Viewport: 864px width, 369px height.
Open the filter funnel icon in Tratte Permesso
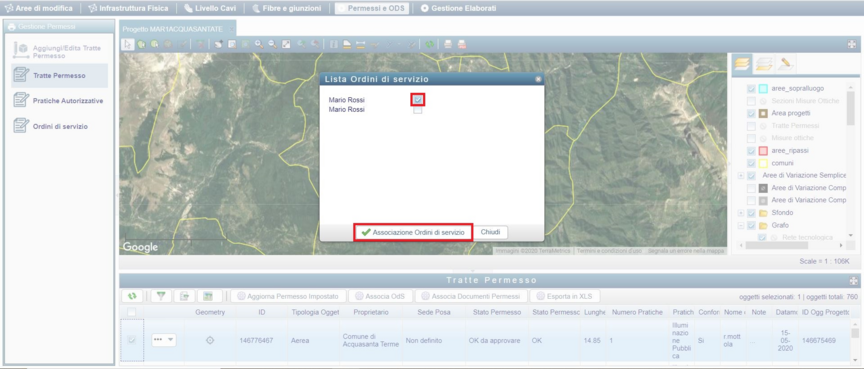pos(161,296)
